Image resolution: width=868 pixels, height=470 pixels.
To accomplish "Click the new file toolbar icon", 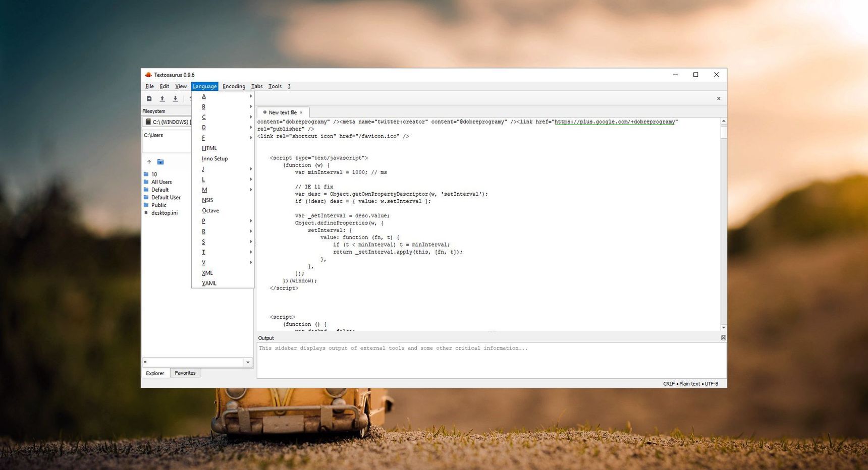I will coord(149,99).
